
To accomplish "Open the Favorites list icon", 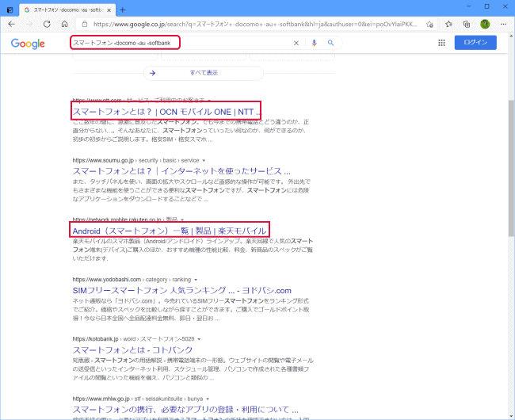I will click(448, 24).
